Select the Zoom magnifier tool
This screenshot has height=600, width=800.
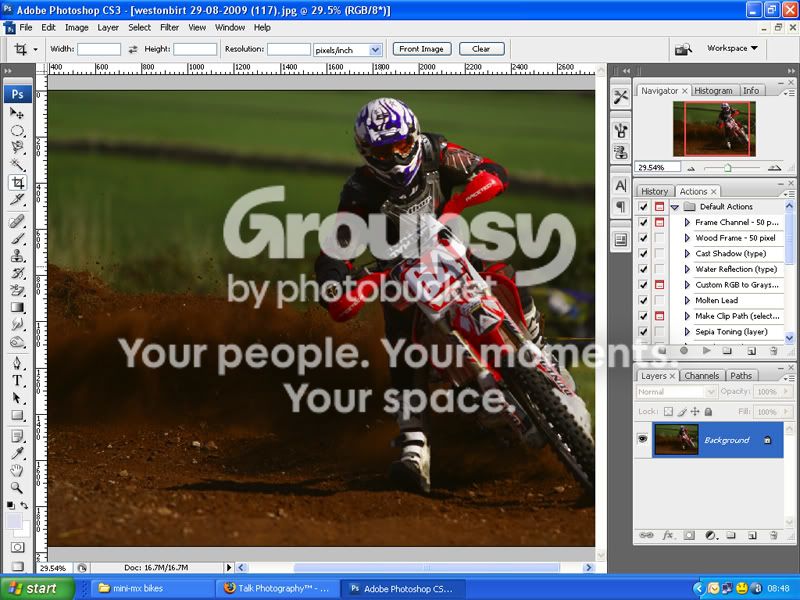point(17,488)
